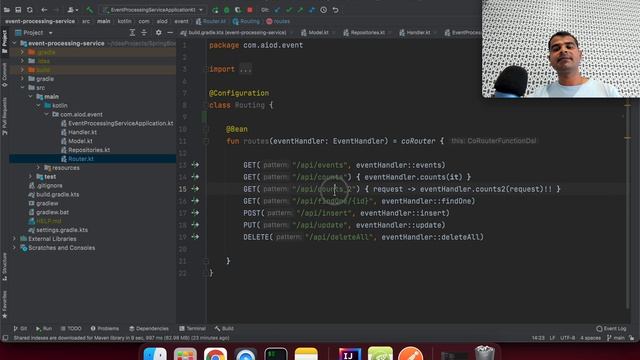
Task: Open the Event Log button
Action: (x=611, y=329)
